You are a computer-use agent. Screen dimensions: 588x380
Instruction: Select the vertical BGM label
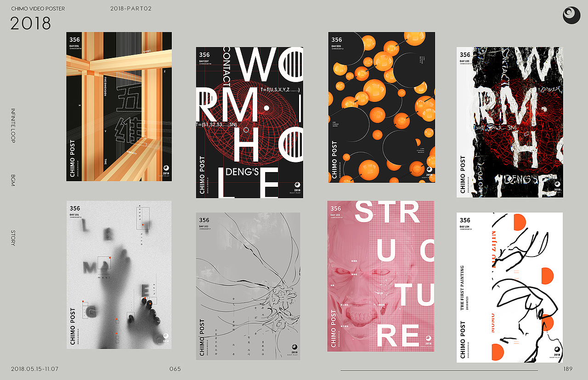[x=13, y=180]
